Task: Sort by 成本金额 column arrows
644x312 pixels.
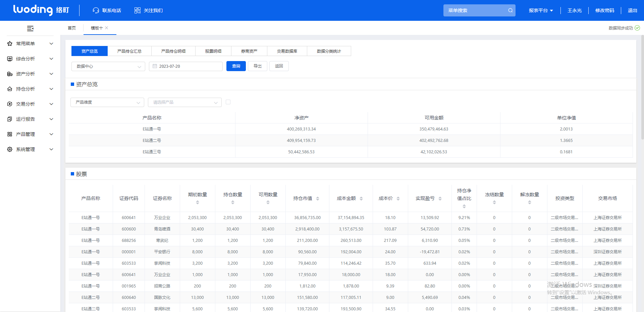Action: (361, 199)
